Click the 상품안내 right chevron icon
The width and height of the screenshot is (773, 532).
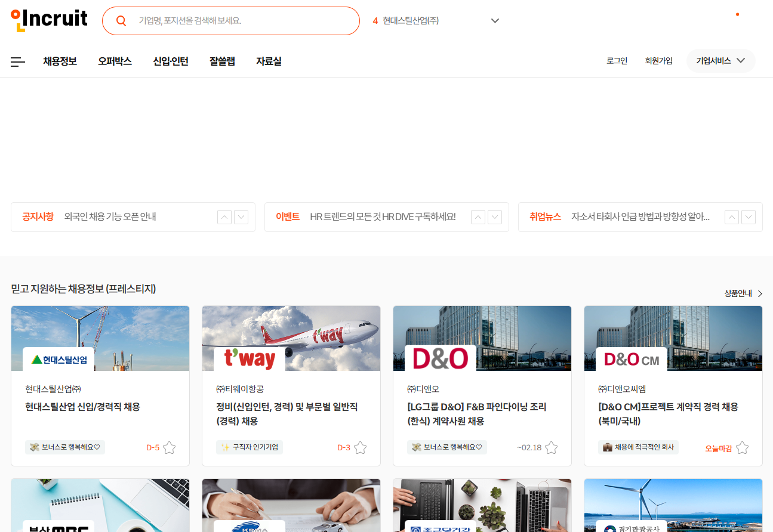coord(760,293)
